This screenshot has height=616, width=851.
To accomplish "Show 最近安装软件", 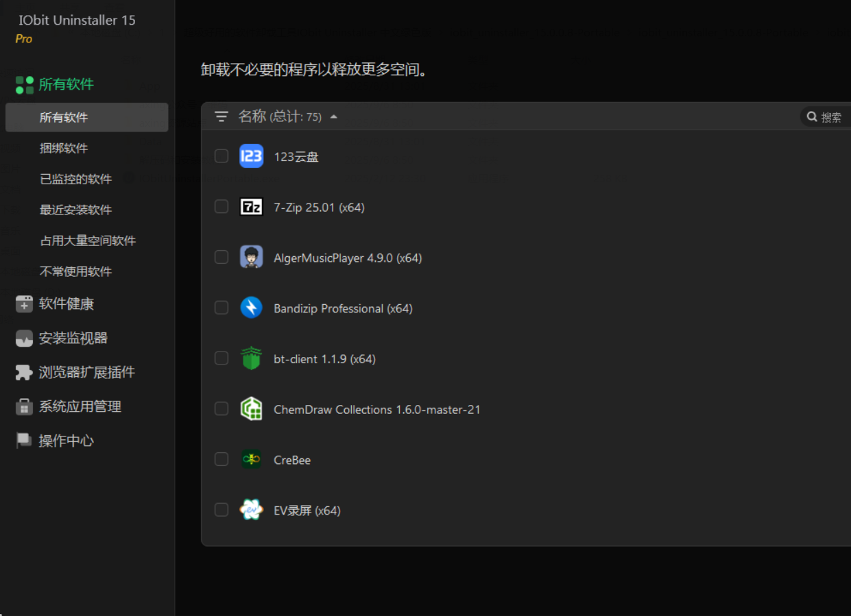I will (75, 210).
